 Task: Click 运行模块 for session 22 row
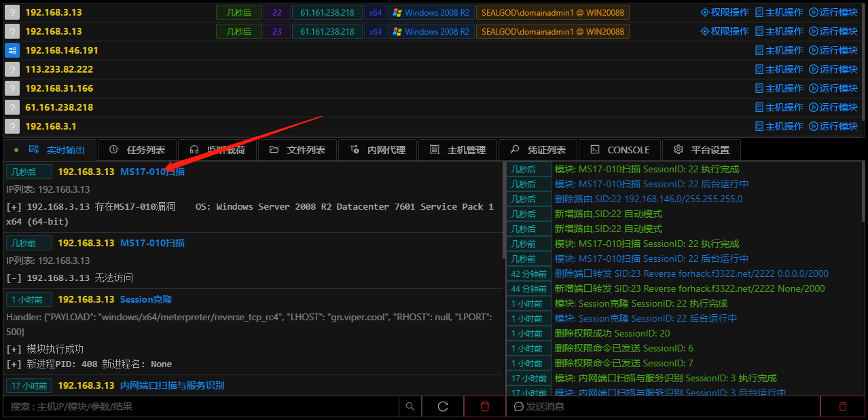click(x=833, y=12)
